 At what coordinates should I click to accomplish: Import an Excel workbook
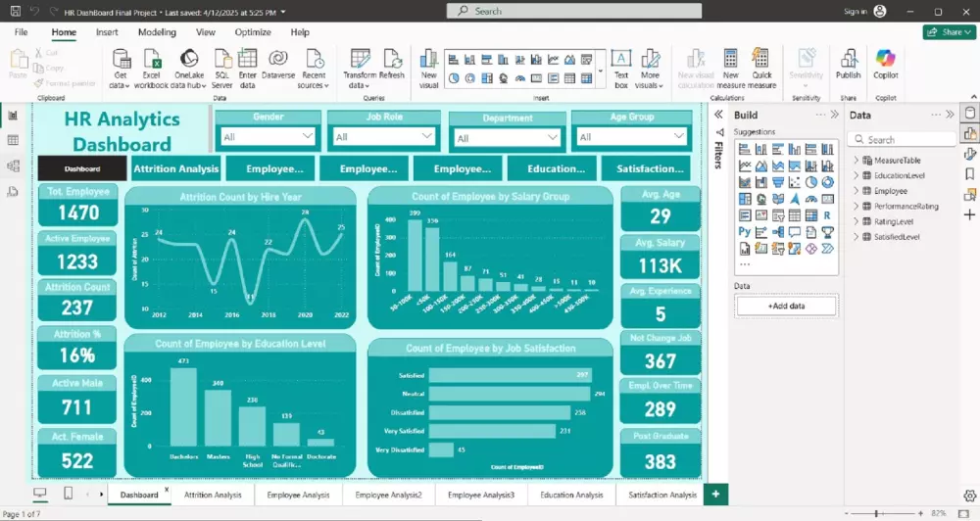pos(151,69)
